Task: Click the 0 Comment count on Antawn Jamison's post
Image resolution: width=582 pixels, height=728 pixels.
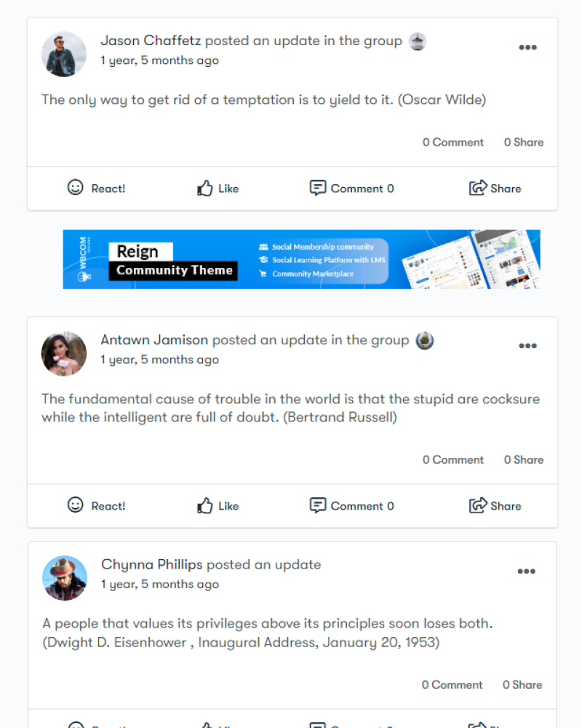Action: pyautogui.click(x=453, y=459)
